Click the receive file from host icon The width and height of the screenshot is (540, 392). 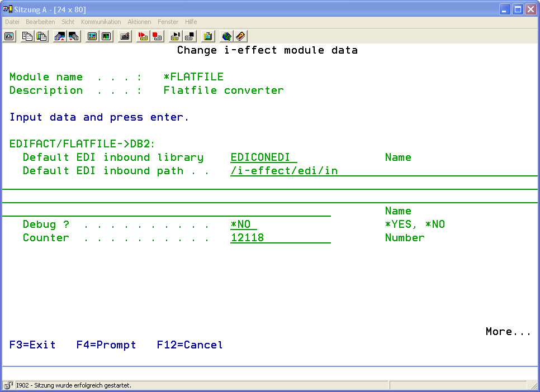tap(74, 36)
